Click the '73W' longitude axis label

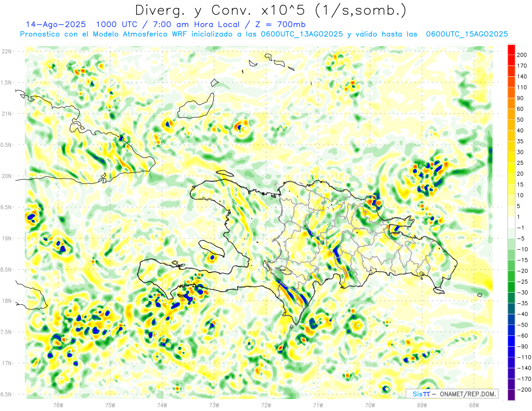[214, 405]
